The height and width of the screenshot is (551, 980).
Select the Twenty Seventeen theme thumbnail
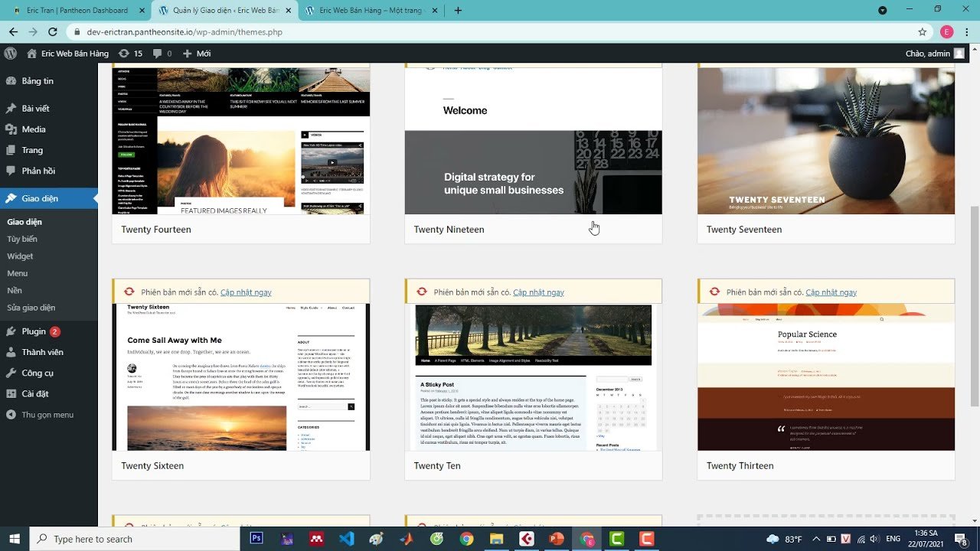point(826,141)
